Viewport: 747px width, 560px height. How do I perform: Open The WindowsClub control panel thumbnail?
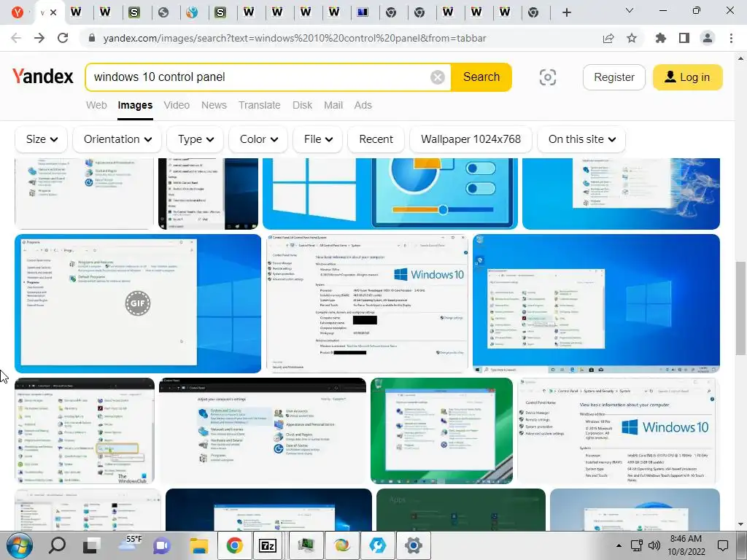[85, 431]
